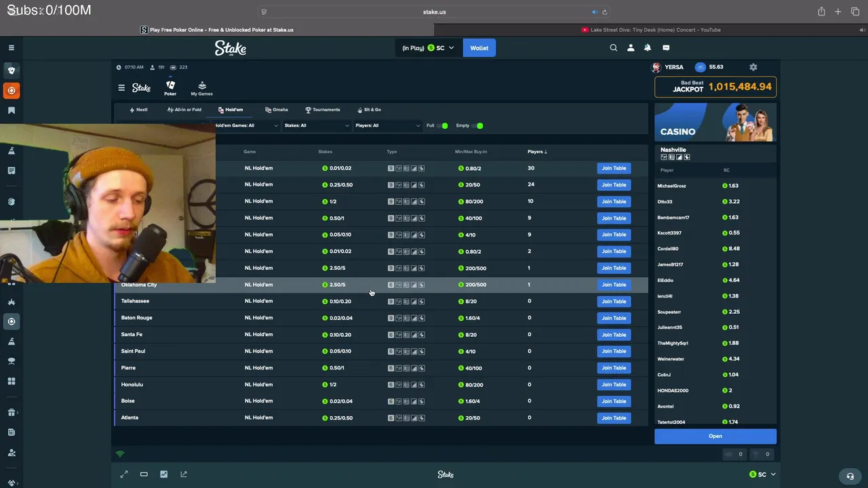Join the Tallahassee table

tap(614, 302)
